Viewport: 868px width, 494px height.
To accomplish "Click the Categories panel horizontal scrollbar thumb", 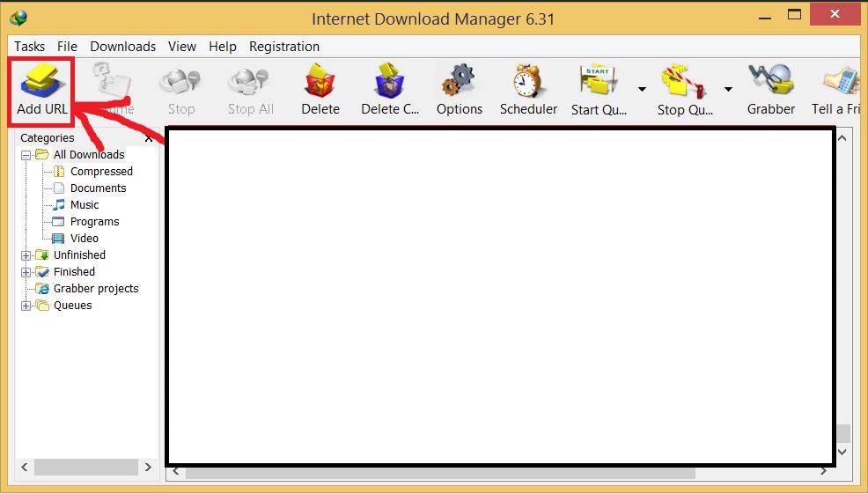I will point(85,468).
